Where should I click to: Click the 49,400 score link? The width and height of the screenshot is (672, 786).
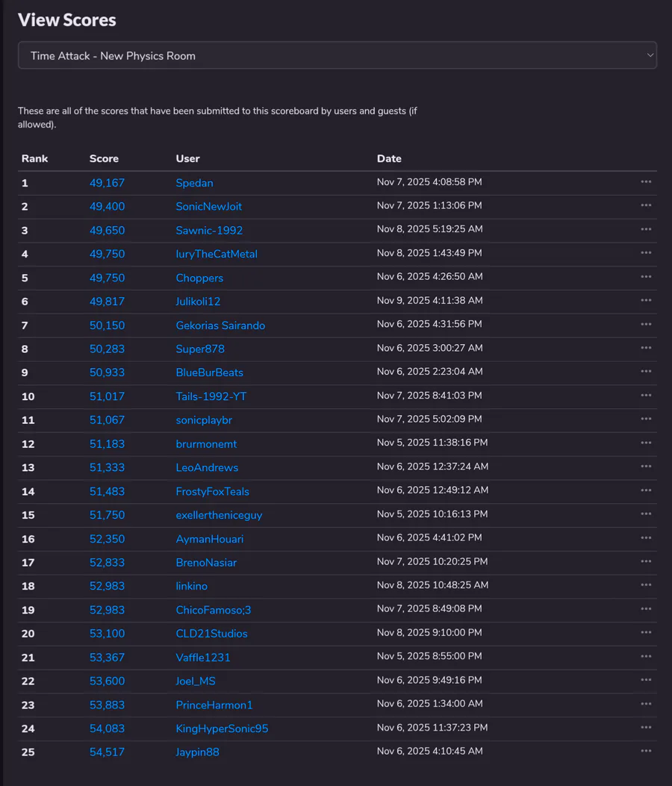click(107, 207)
